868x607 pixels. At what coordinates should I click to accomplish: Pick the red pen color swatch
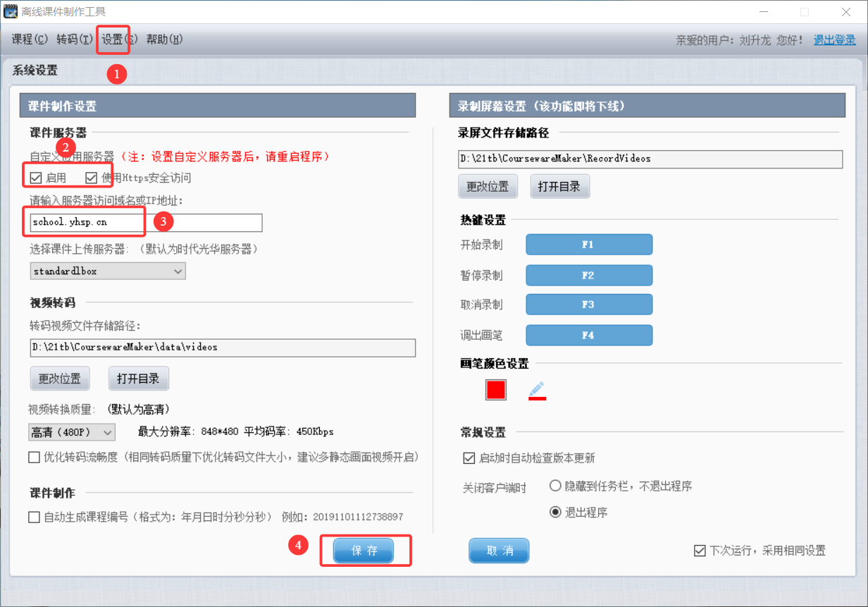click(496, 390)
